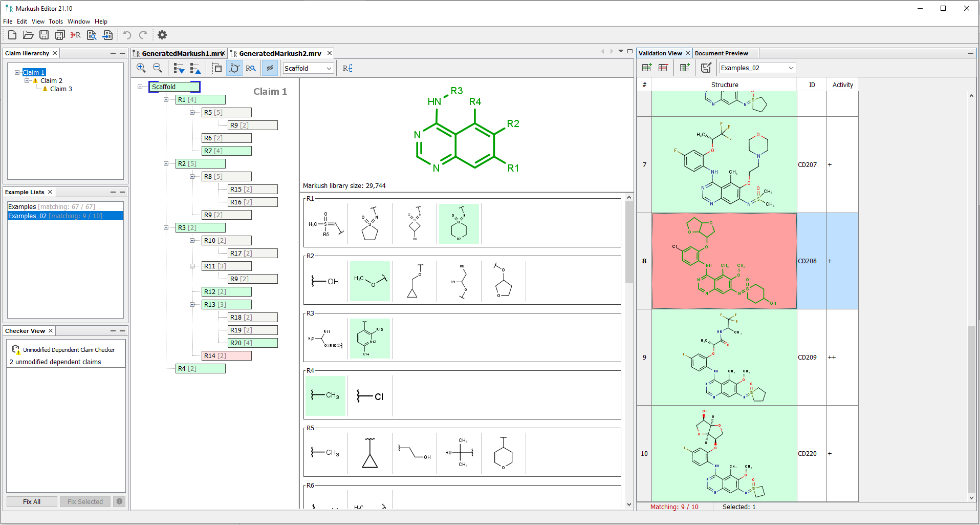Select the green methyl fragment in the R4 row

325,395
